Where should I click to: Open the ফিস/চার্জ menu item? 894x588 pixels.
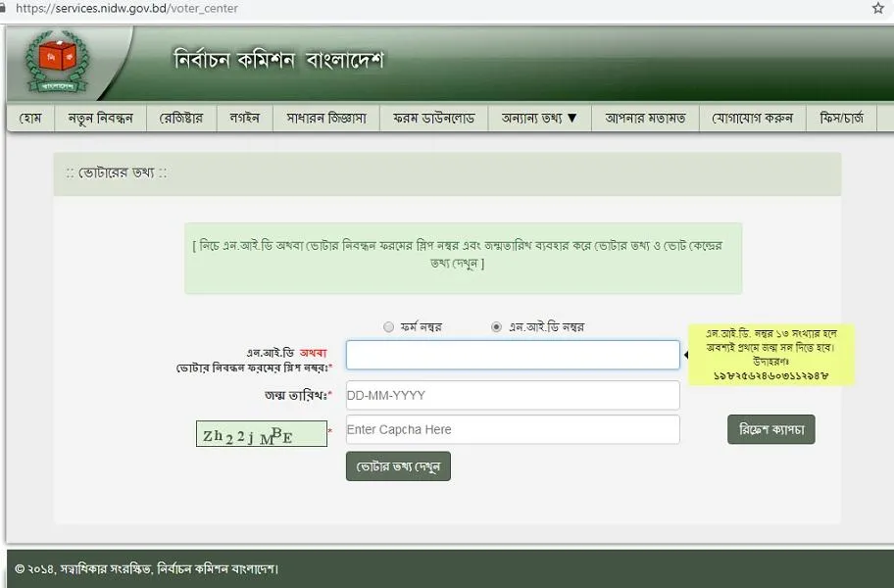point(841,119)
